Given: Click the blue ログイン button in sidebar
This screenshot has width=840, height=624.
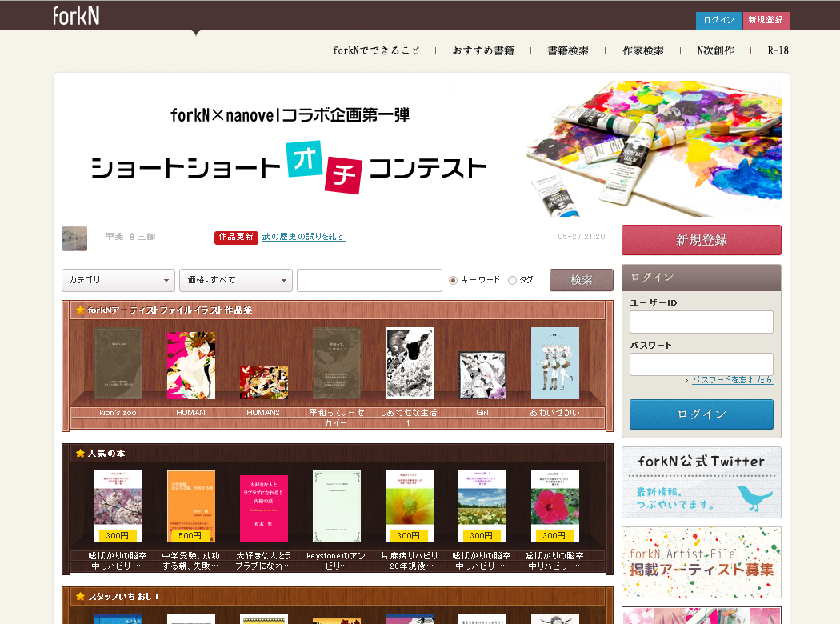Looking at the screenshot, I should coord(701,414).
